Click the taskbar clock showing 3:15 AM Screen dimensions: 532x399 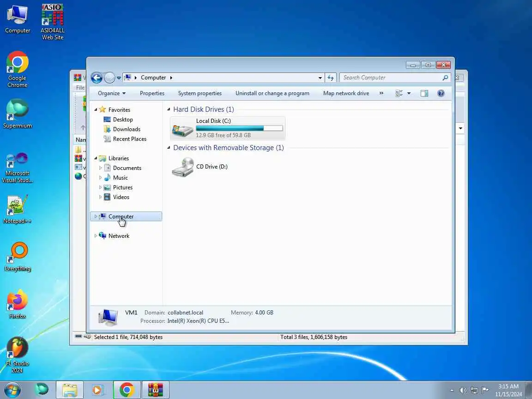(508, 390)
